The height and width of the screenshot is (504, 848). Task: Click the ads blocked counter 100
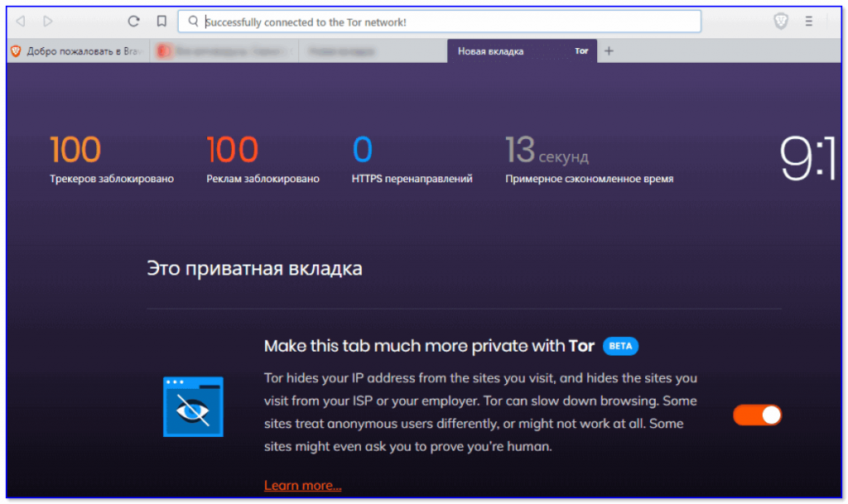click(232, 151)
